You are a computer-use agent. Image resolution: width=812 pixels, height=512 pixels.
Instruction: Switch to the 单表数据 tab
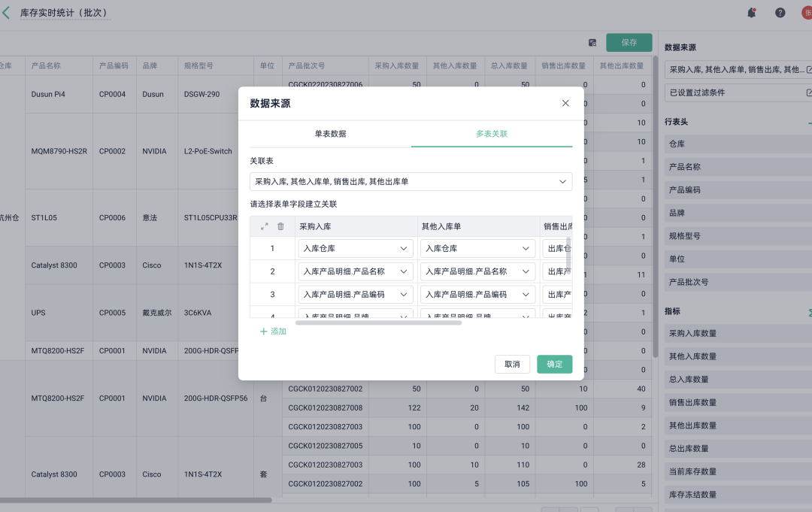(x=330, y=134)
